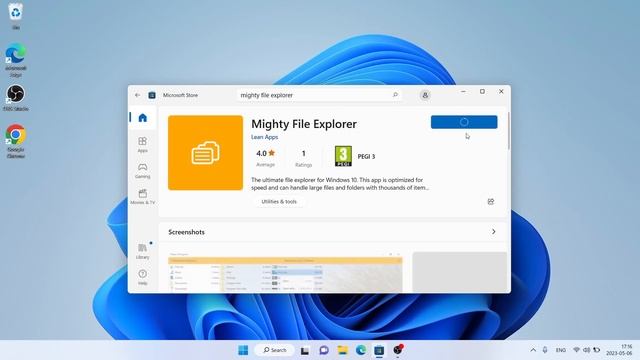640x360 pixels.
Task: Click the blue install progress button
Action: coord(464,122)
